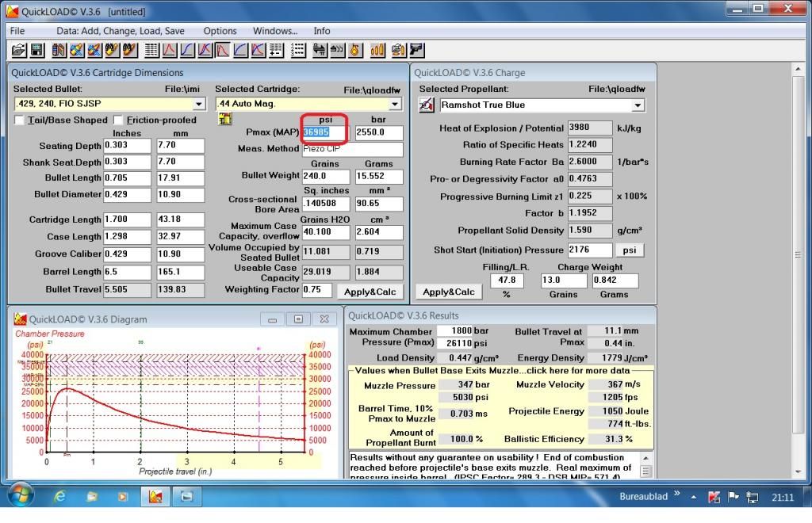Click the floppy disk save toolbar icon
This screenshot has width=812, height=523.
click(x=36, y=50)
